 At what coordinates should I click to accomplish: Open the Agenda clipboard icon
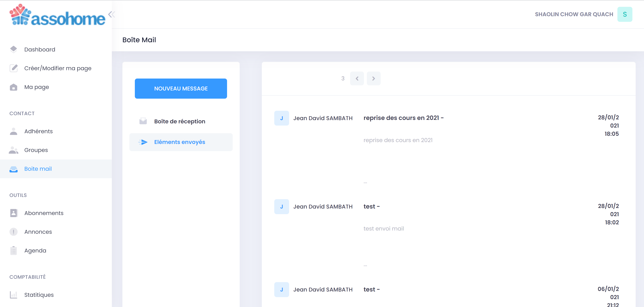tap(13, 250)
